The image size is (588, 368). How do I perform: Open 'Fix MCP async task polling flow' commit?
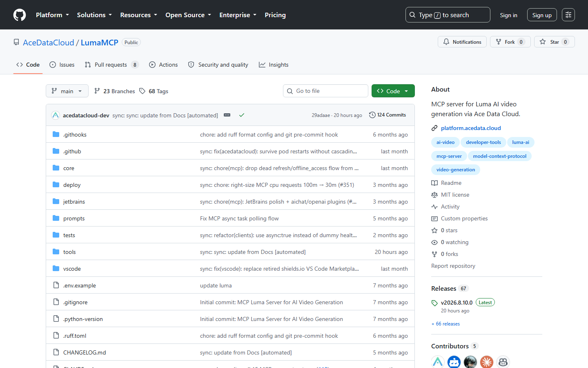239,218
